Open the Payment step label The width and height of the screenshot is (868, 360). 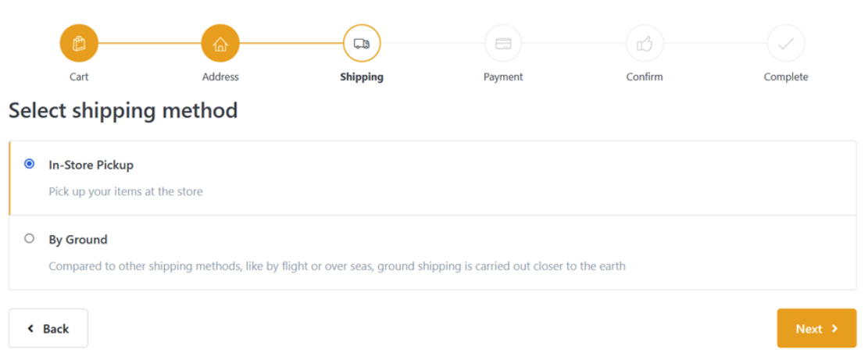click(503, 77)
